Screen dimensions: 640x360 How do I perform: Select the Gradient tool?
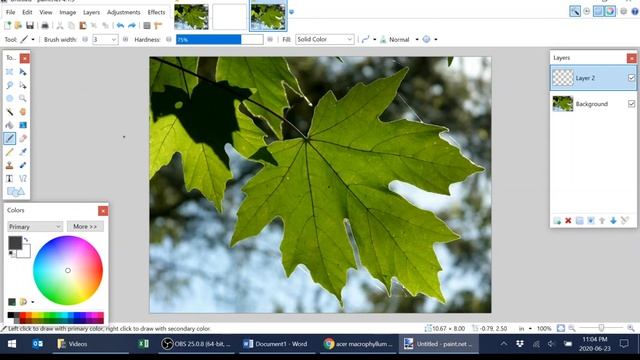click(23, 125)
